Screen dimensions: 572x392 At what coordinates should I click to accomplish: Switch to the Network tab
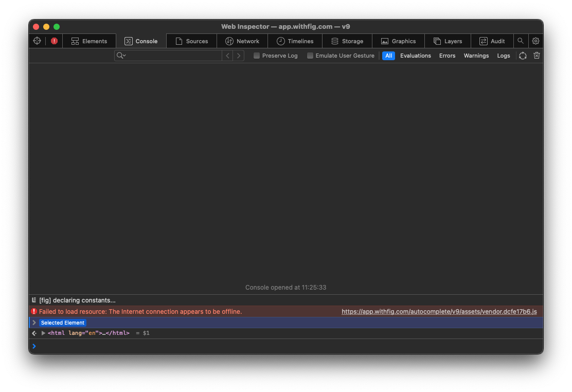[x=242, y=41]
